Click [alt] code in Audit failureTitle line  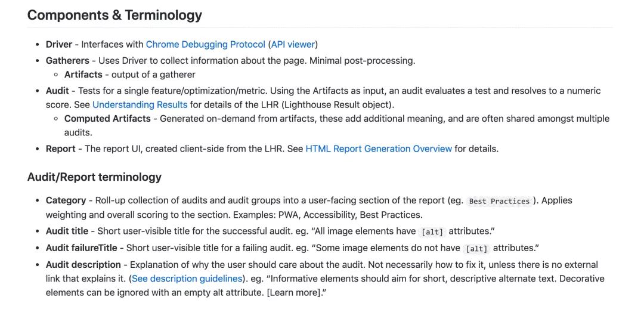pyautogui.click(x=477, y=249)
